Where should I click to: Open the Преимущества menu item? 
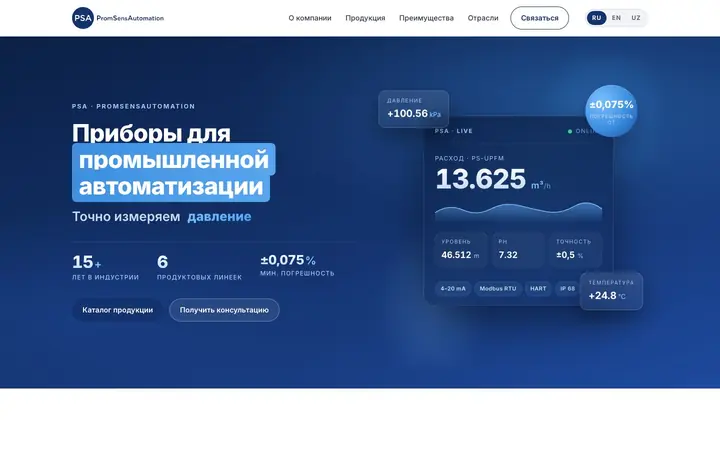click(x=426, y=18)
